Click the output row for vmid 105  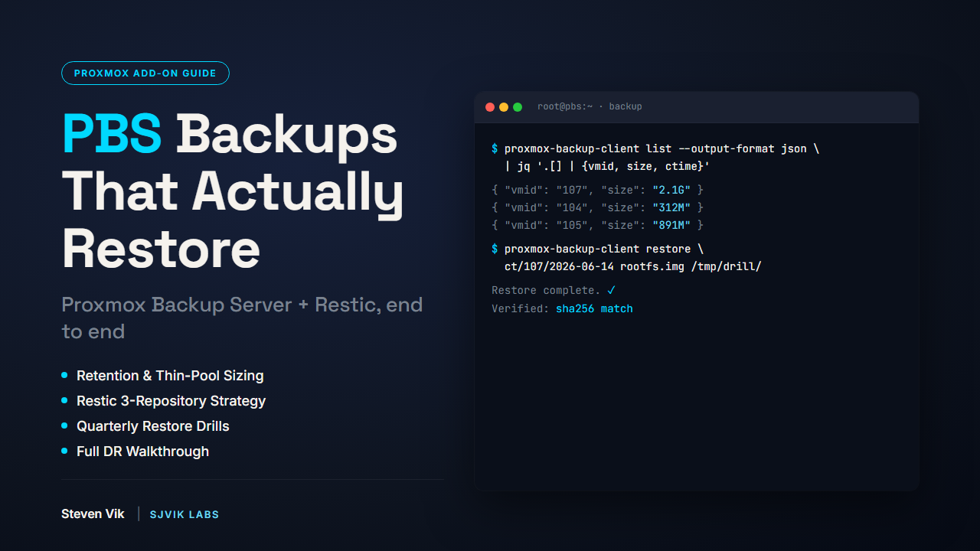point(597,225)
